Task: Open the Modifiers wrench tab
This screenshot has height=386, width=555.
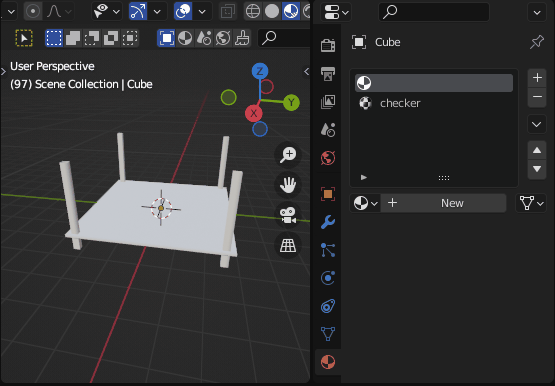Action: [328, 222]
